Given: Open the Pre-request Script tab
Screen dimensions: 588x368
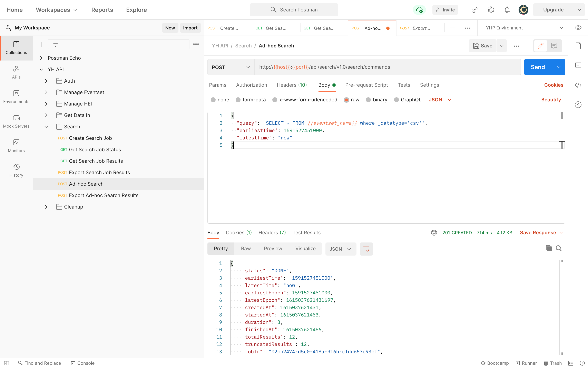Looking at the screenshot, I should [366, 85].
